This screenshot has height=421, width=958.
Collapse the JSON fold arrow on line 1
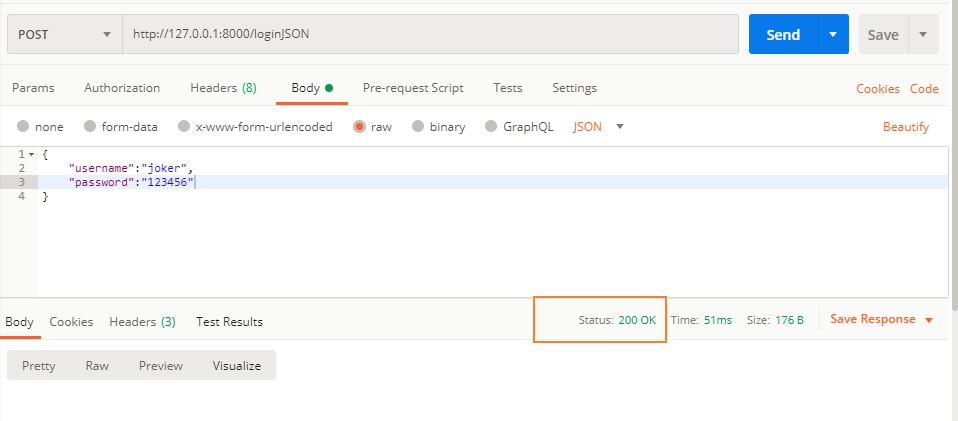tap(32, 155)
